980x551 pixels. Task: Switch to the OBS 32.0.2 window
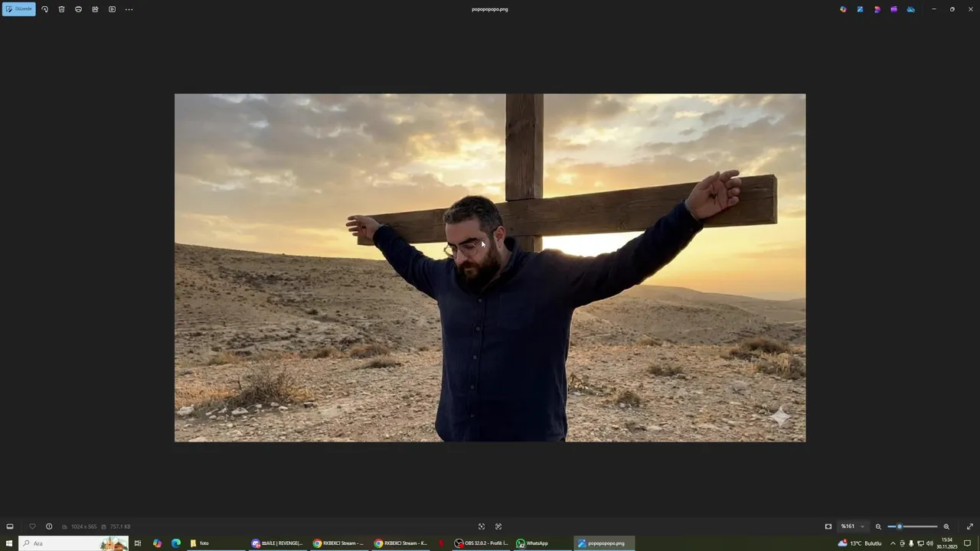click(x=481, y=543)
